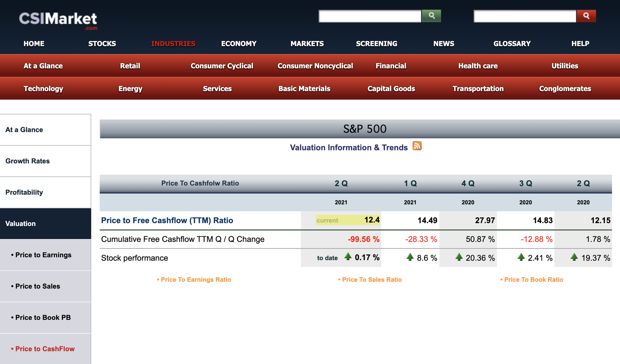The height and width of the screenshot is (364, 620).
Task: Click the 14.49 ratio value
Action: tap(427, 220)
